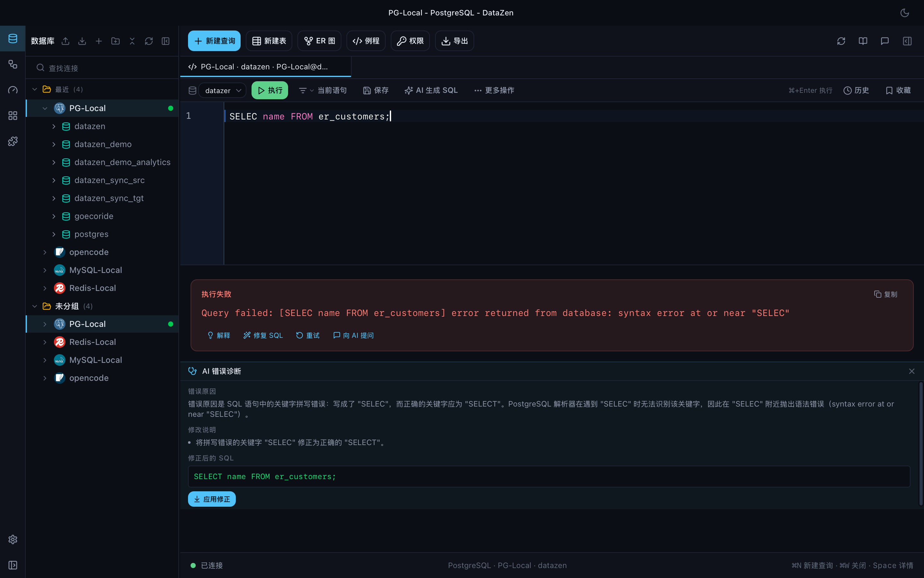Toggle the bottom-left sidebar panel icon
The width and height of the screenshot is (924, 578).
tap(13, 565)
